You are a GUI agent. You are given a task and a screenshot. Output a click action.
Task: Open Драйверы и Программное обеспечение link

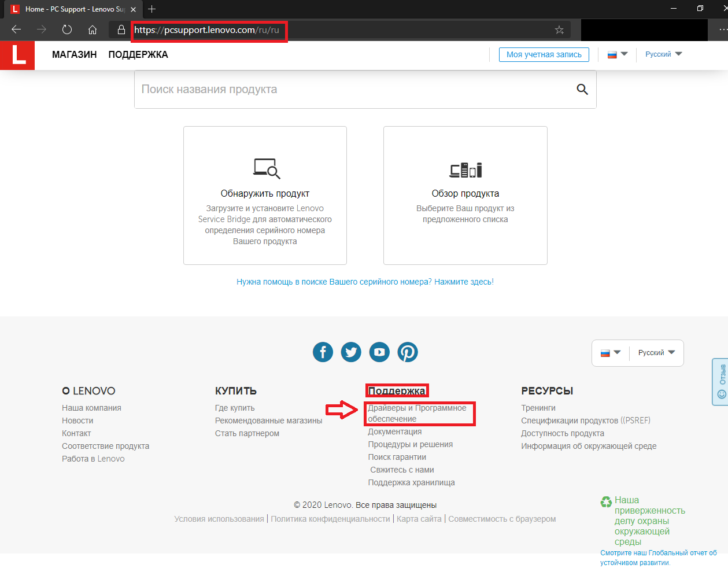coord(417,413)
